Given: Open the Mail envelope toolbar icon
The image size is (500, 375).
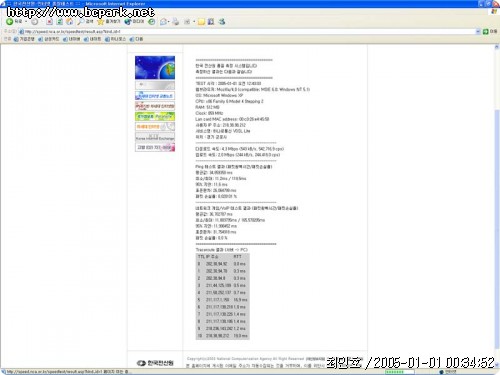Looking at the screenshot, I should click(x=163, y=22).
